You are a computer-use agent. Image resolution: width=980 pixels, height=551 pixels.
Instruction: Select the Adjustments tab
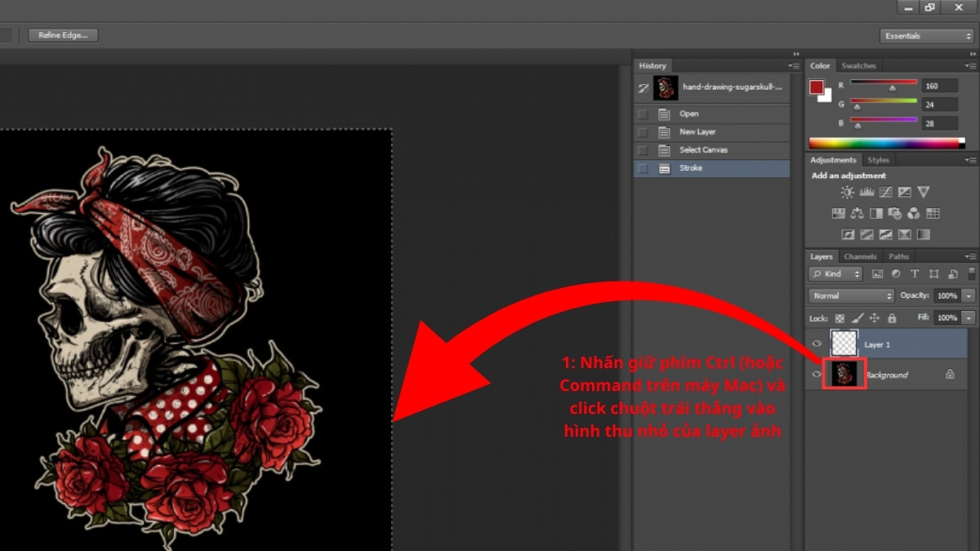click(x=833, y=160)
